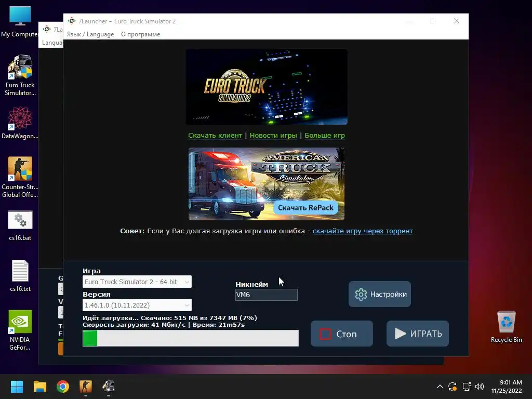
Task: Follow the скачайте игру через торрент link
Action: click(363, 231)
